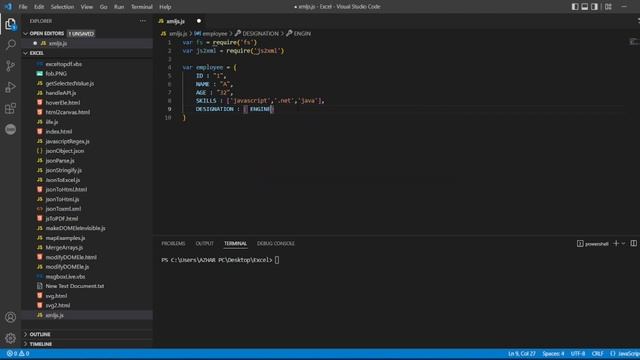Screen dimensions: 640x360
Task: Click Ln 9, Col 27 cursor position
Action: tap(522, 353)
